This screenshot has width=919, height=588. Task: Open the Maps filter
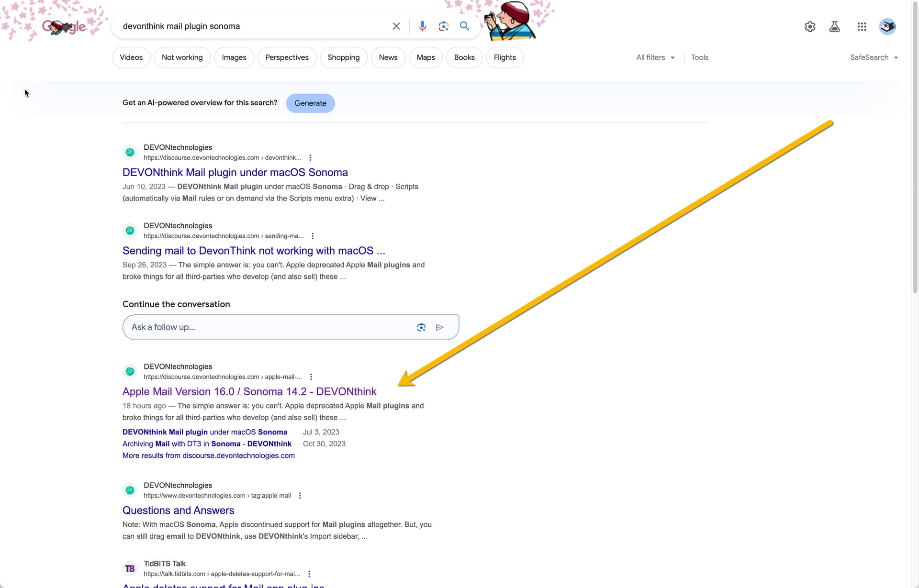tap(426, 57)
